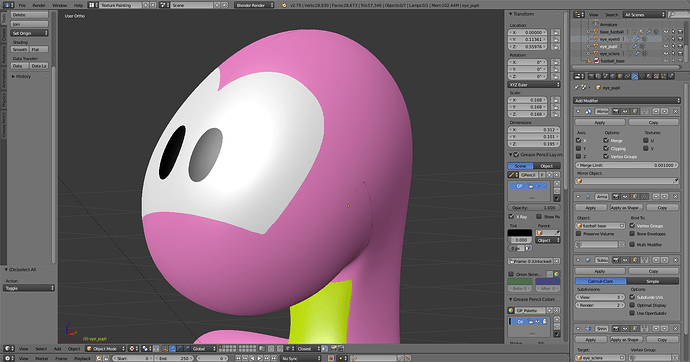The image size is (690, 362).
Task: Select Simple subdivision type
Action: pos(653,281)
